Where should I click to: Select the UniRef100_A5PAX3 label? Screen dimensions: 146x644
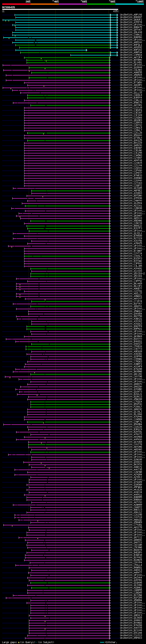[131, 638]
